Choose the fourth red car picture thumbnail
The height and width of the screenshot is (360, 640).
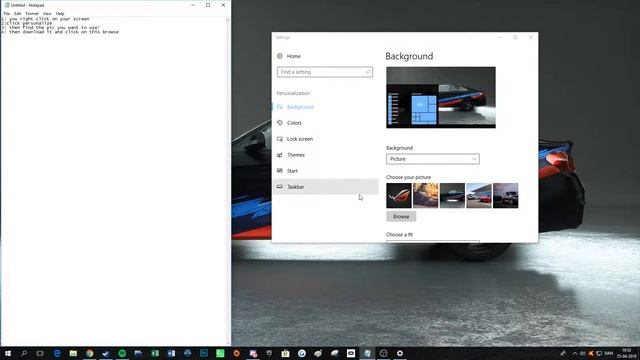[x=479, y=196]
